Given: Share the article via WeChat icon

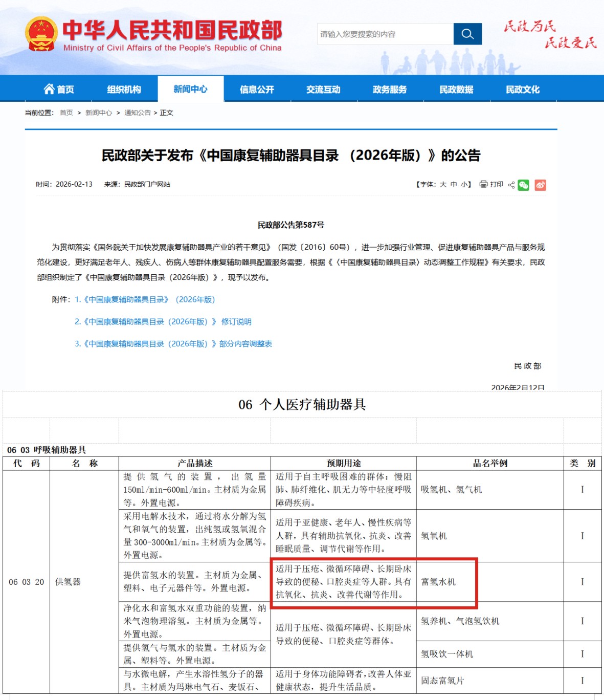Looking at the screenshot, I should point(523,185).
